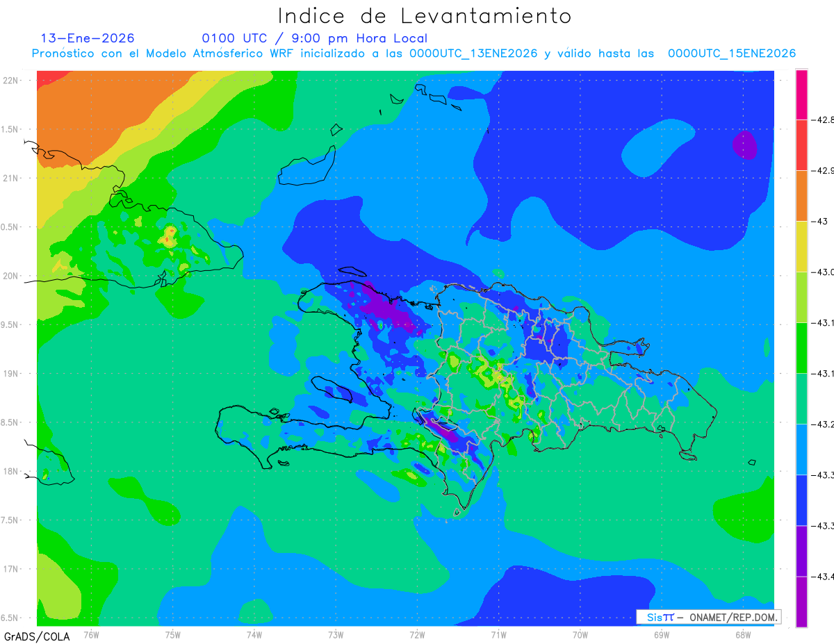Viewport: 834px width, 644px height.
Task: Pick the royal blue colorbar swatch
Action: (801, 500)
